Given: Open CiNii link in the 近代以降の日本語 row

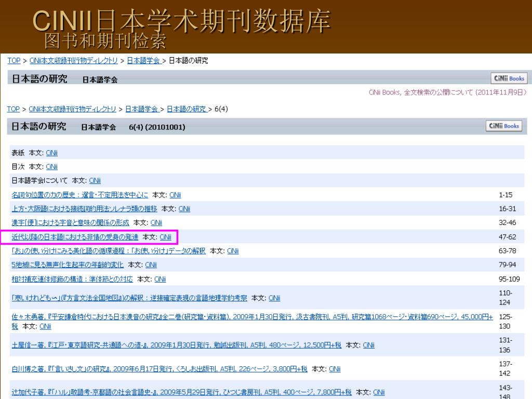Looking at the screenshot, I should coord(165,237).
